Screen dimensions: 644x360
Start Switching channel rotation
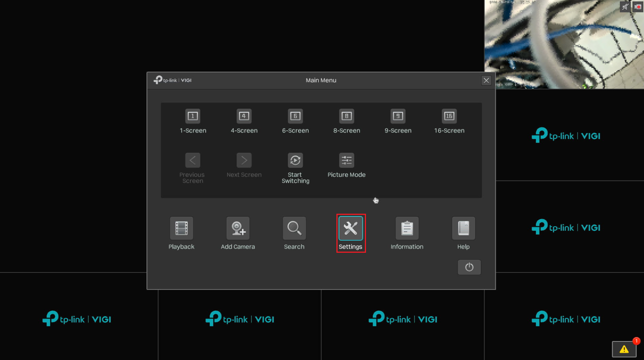(295, 160)
